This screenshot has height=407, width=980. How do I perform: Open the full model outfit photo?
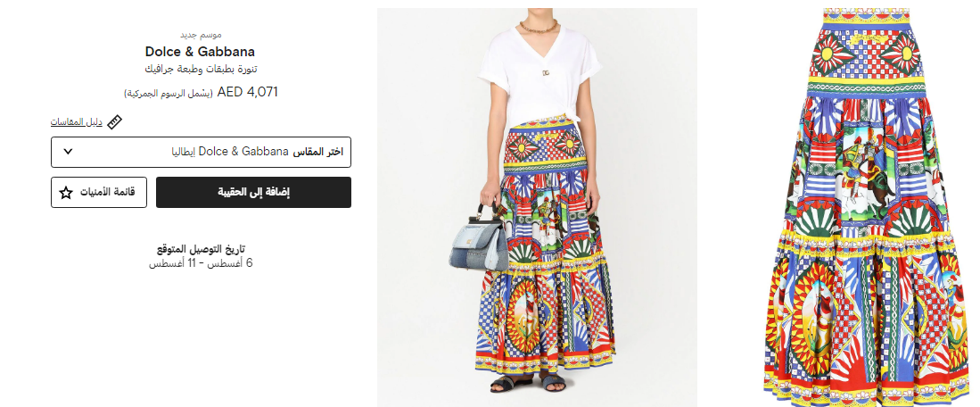(537, 207)
